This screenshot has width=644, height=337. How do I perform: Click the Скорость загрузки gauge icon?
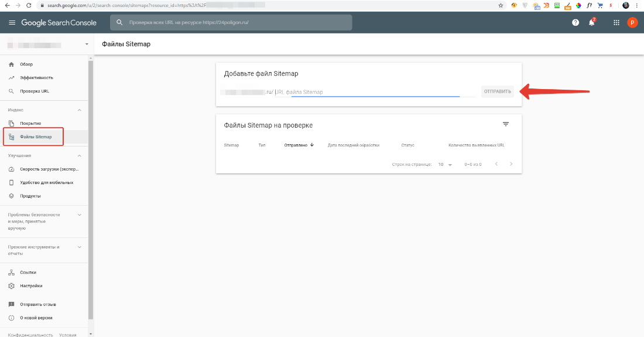click(12, 169)
